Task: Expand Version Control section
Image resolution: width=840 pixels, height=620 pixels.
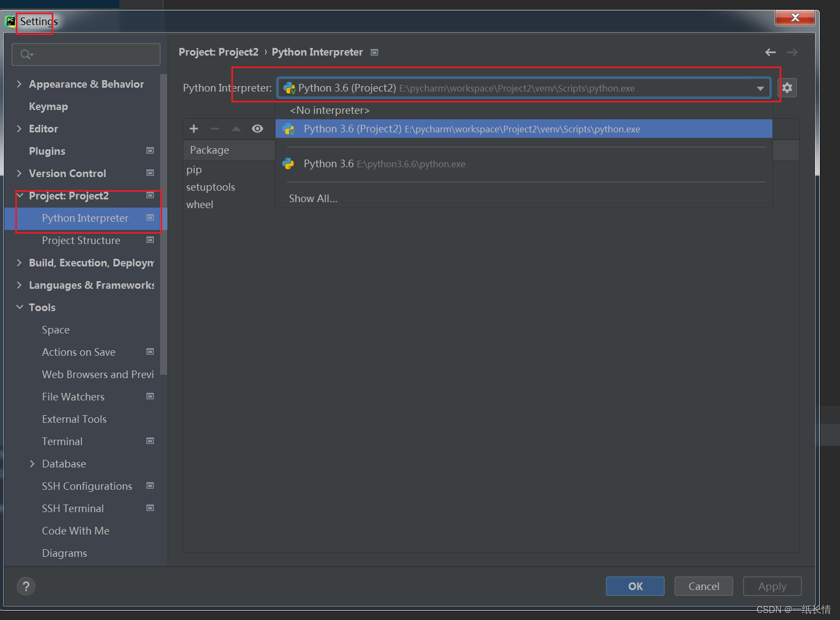Action: (x=20, y=173)
